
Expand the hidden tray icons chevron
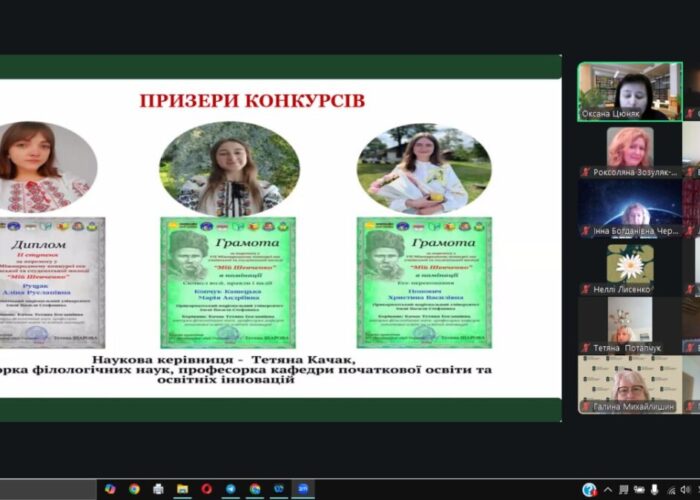tap(608, 489)
